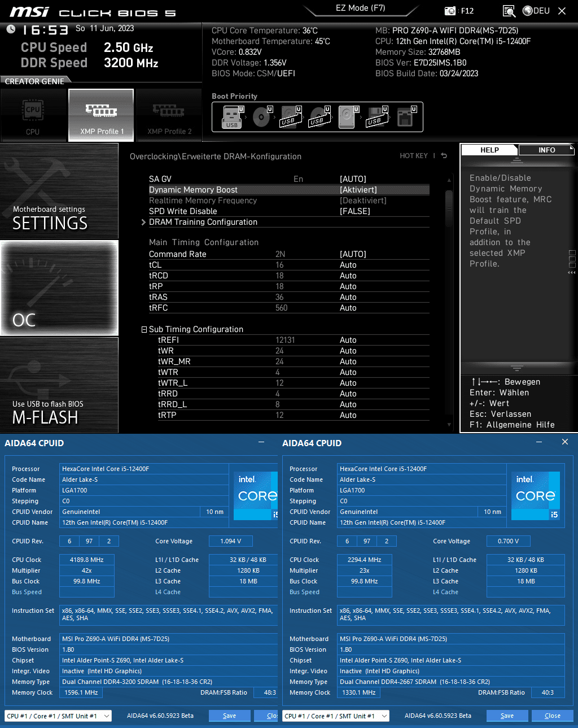Click the tREFI Auto value field
Image resolution: width=578 pixels, height=728 pixels.
click(x=348, y=340)
